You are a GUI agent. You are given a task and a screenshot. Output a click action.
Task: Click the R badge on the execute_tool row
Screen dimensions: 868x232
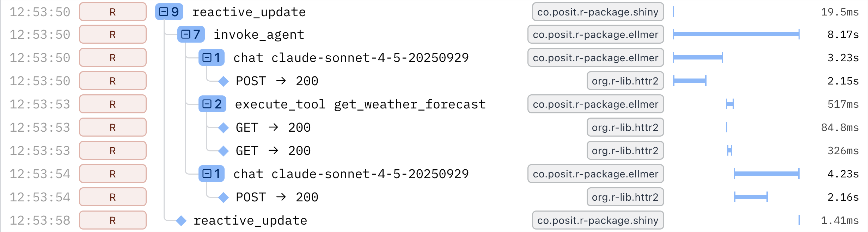point(113,104)
